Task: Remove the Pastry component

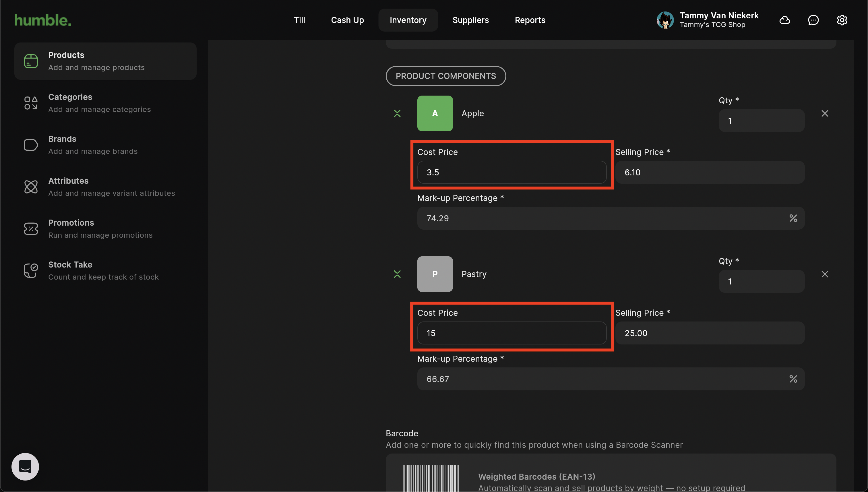Action: pyautogui.click(x=825, y=274)
